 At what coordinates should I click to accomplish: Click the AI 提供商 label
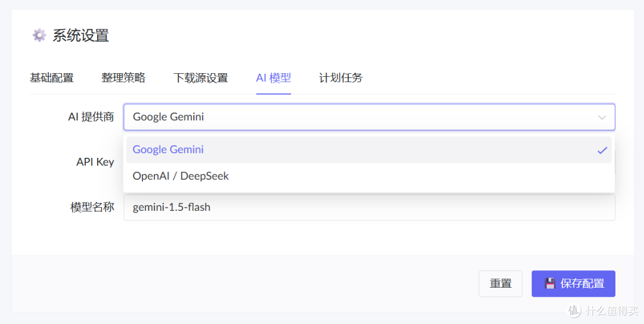click(x=91, y=117)
